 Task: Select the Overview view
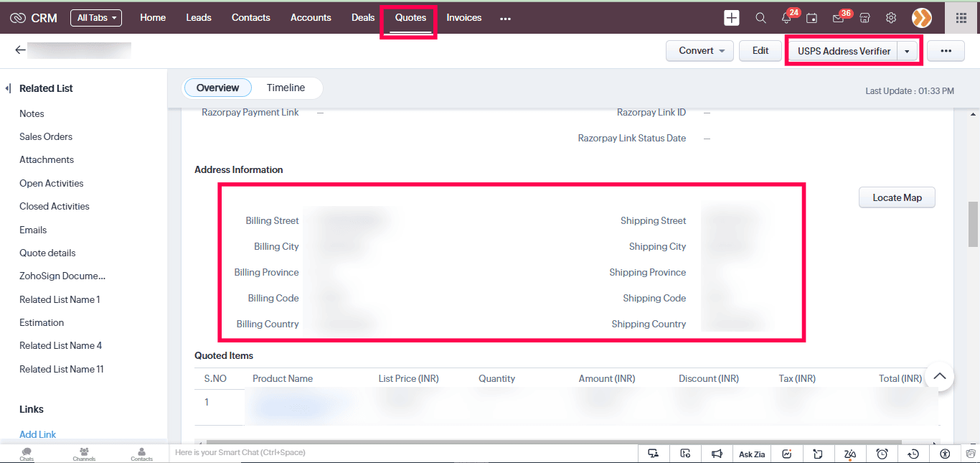tap(217, 88)
